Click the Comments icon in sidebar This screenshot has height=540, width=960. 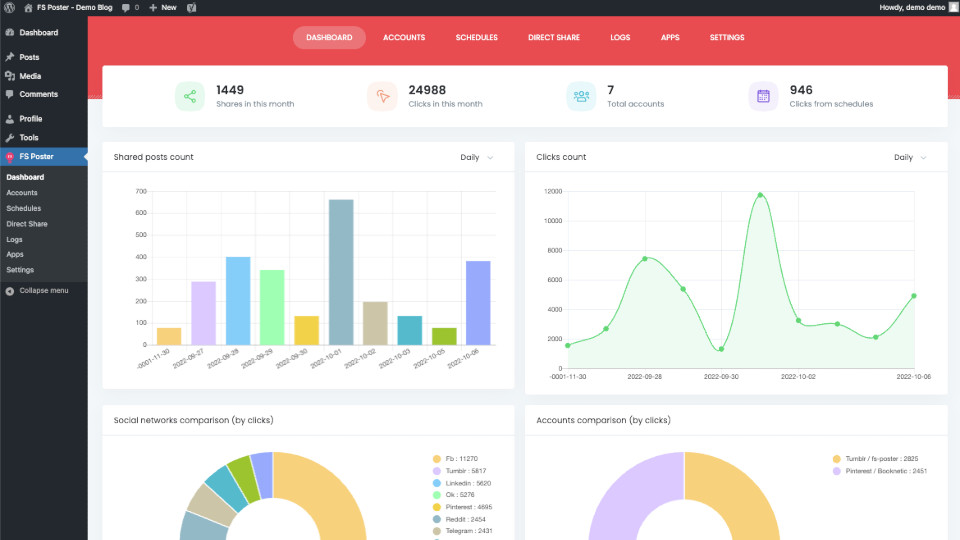tap(10, 94)
